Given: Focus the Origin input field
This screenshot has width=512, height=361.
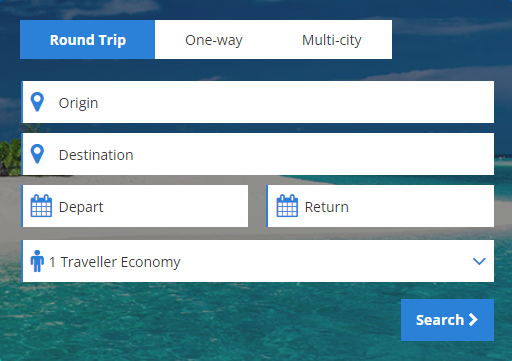Looking at the screenshot, I should click(258, 102).
